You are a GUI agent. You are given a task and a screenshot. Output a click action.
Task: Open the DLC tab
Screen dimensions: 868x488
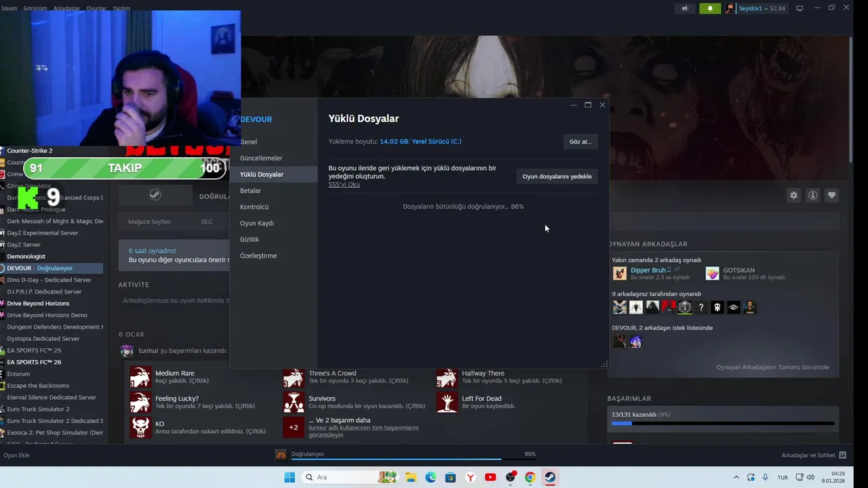click(207, 222)
